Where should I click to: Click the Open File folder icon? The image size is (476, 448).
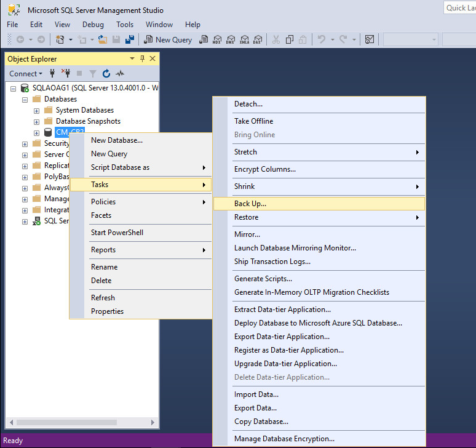point(103,39)
